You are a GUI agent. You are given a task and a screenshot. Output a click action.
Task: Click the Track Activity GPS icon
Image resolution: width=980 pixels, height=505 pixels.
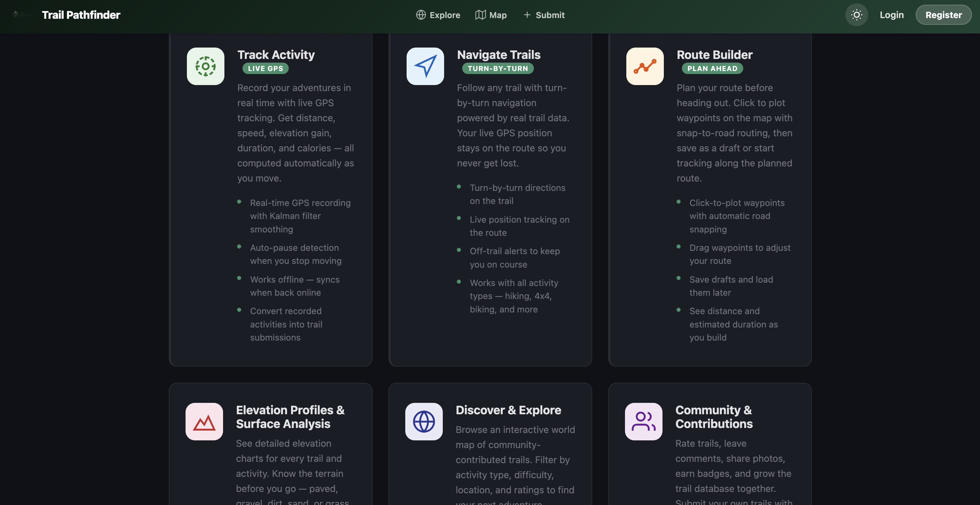[205, 66]
